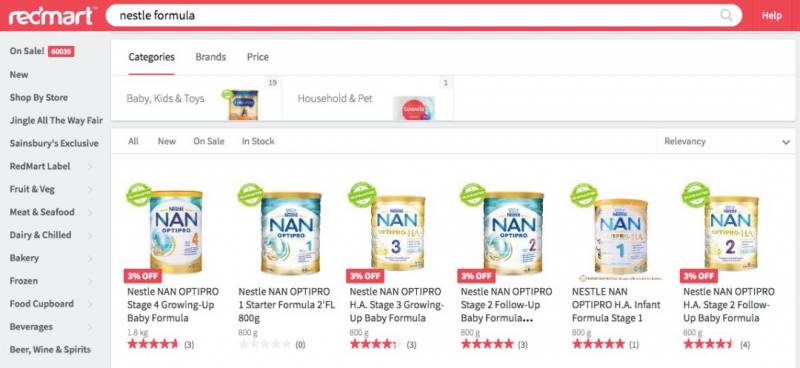Select the Household & Pet category tile

(x=368, y=99)
